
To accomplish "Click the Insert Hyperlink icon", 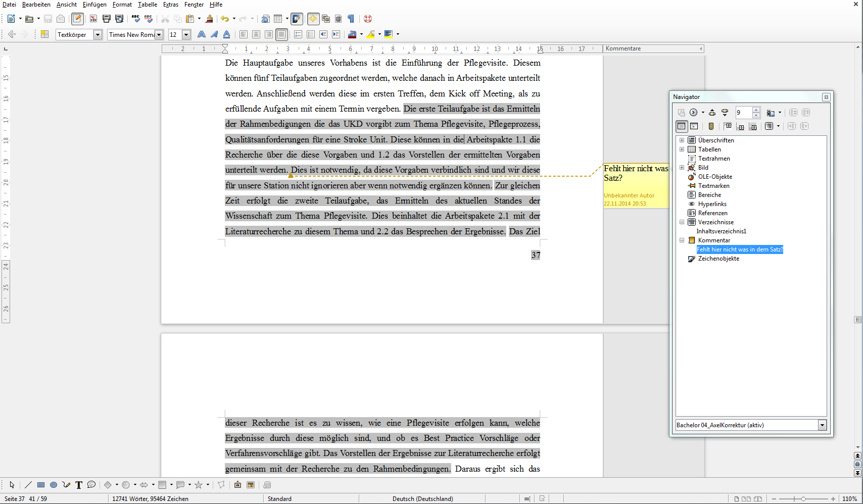I will 265,19.
